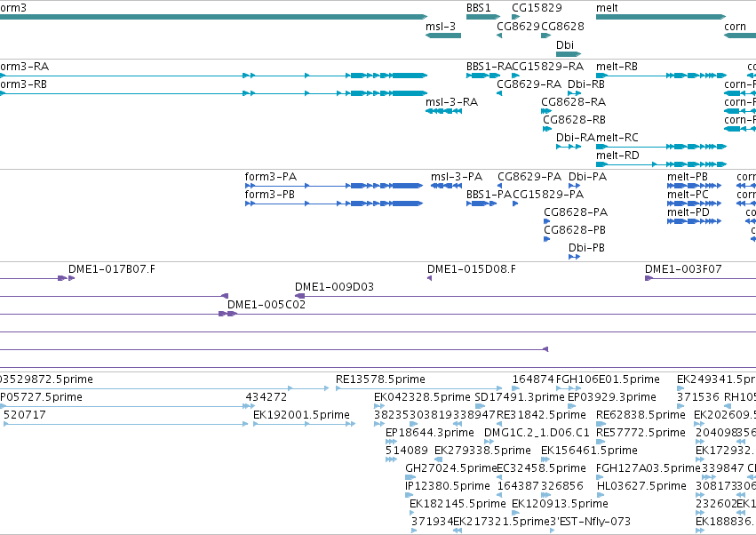The height and width of the screenshot is (535, 756).
Task: Click the Dbi gene glyph
Action: 569,54
